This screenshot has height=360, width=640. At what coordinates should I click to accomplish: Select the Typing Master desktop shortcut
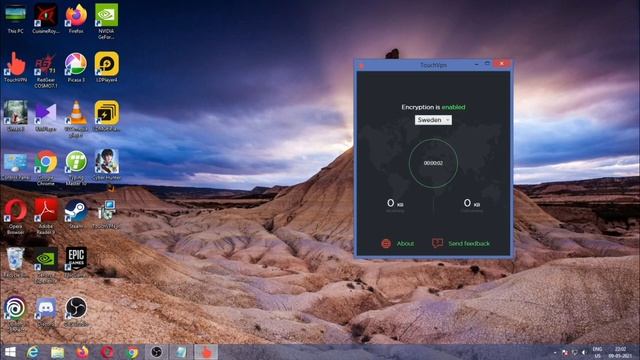coord(76,167)
